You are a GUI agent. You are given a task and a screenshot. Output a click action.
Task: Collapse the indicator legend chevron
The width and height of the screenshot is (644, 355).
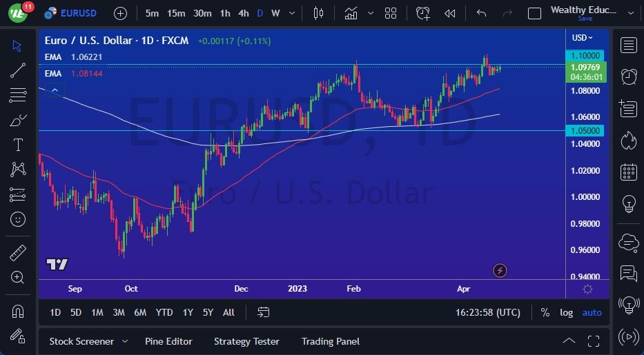[x=55, y=89]
